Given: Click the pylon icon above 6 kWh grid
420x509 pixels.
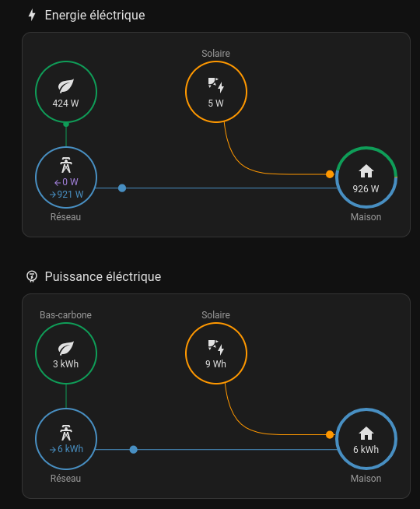Looking at the screenshot, I should 66,433.
